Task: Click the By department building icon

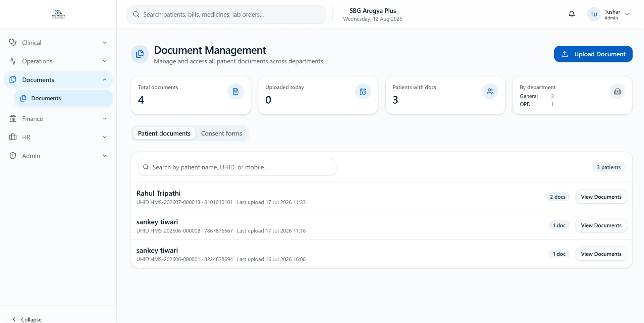Action: (x=617, y=92)
